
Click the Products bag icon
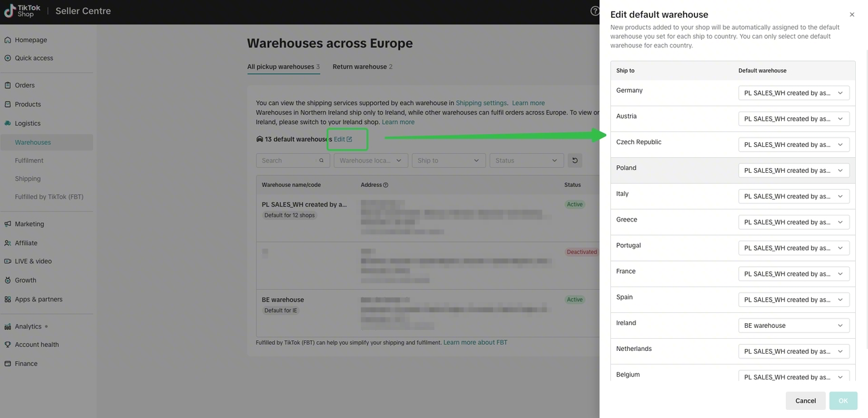8,104
